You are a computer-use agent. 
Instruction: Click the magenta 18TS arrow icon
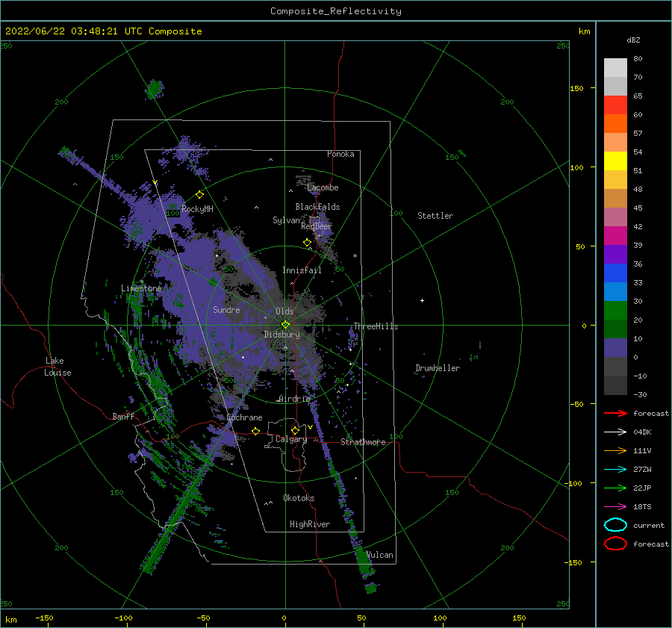(615, 507)
